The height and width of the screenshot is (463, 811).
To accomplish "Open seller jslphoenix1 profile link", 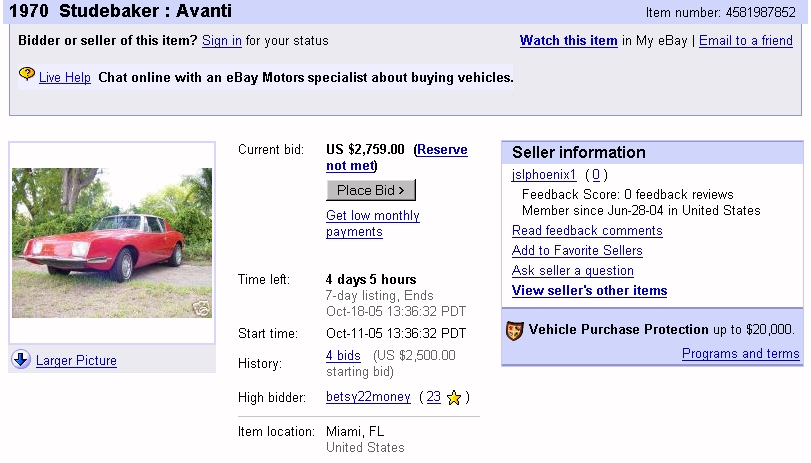I will (x=545, y=175).
